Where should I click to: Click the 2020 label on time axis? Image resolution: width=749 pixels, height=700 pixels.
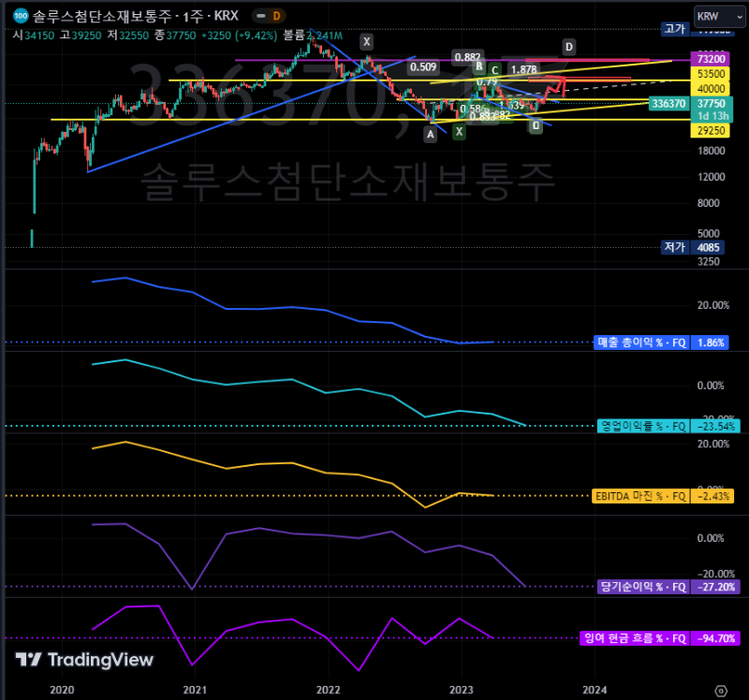[62, 690]
